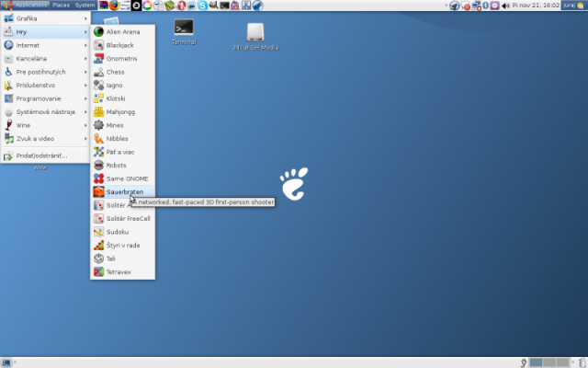The height and width of the screenshot is (368, 588).
Task: Open the Trash icon in bottom panel
Action: click(x=582, y=362)
